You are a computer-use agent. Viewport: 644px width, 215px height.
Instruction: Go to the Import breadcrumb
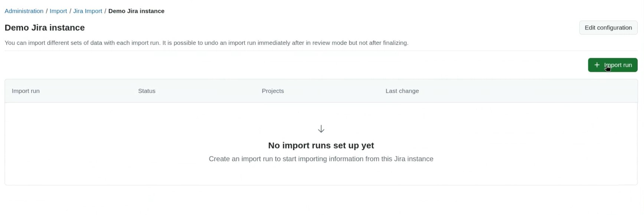pyautogui.click(x=58, y=11)
